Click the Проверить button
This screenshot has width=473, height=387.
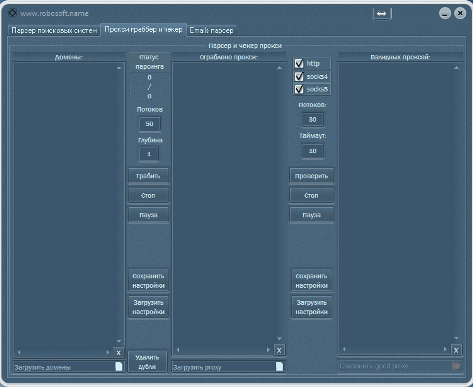pos(311,176)
